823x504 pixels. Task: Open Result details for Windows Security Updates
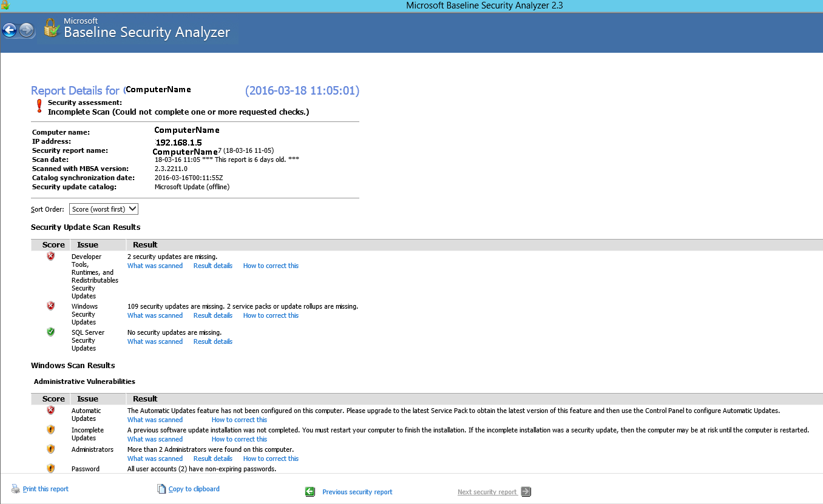point(213,315)
